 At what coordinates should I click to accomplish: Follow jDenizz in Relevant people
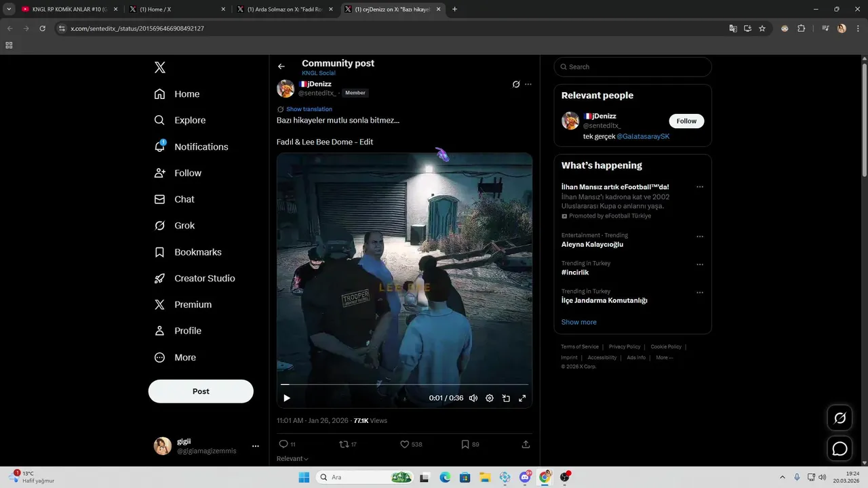tap(686, 121)
